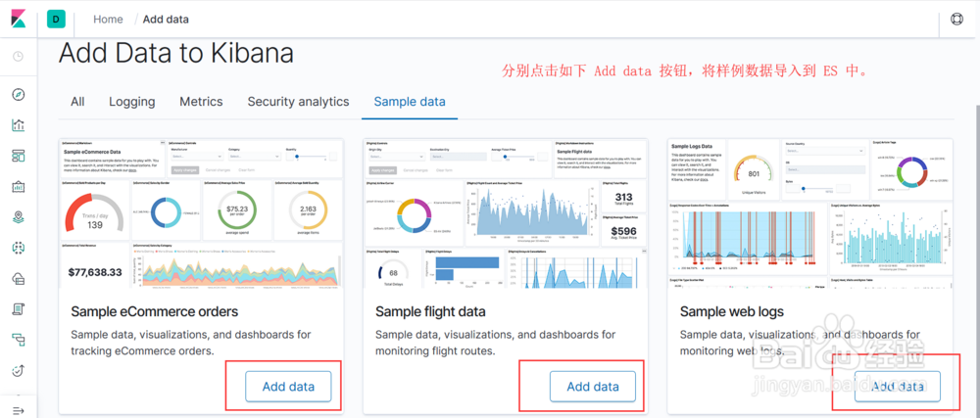
Task: Navigate to Home via breadcrumb
Action: [108, 19]
